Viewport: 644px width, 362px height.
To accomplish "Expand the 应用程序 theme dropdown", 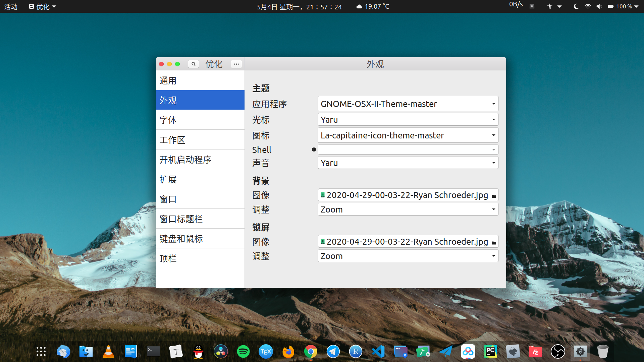I will [x=408, y=104].
